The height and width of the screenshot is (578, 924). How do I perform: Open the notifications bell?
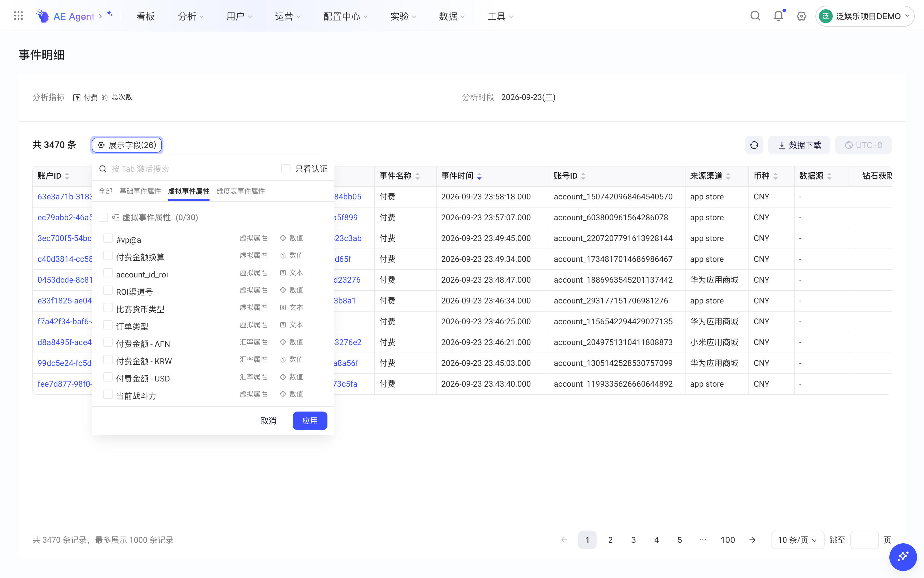[x=778, y=16]
